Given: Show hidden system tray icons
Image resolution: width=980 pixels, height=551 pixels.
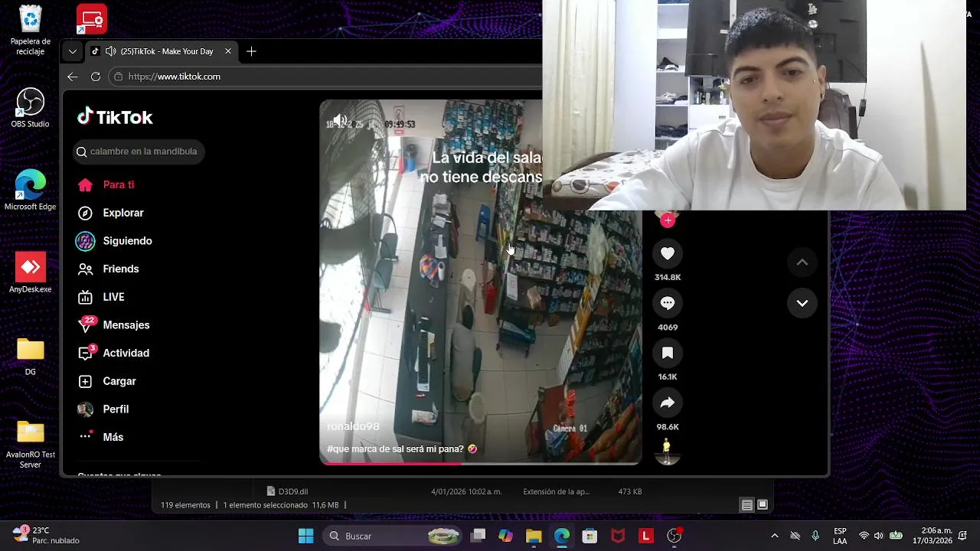Looking at the screenshot, I should coord(774,536).
